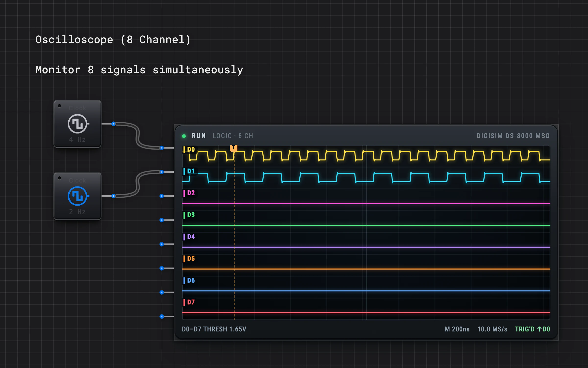This screenshot has width=588, height=368.
Task: Click the 2 Hz clock output pin
Action: [x=113, y=196]
